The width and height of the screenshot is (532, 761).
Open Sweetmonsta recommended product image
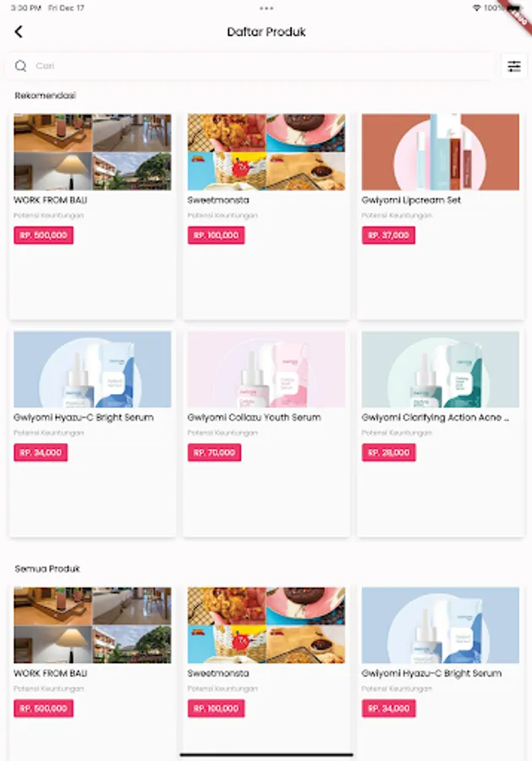coord(266,152)
